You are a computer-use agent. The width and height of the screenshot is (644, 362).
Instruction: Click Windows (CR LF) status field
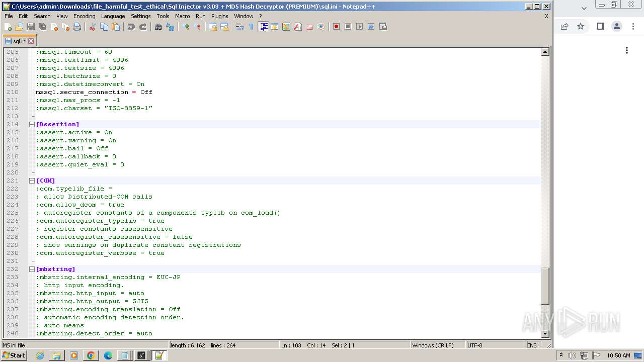[438, 345]
